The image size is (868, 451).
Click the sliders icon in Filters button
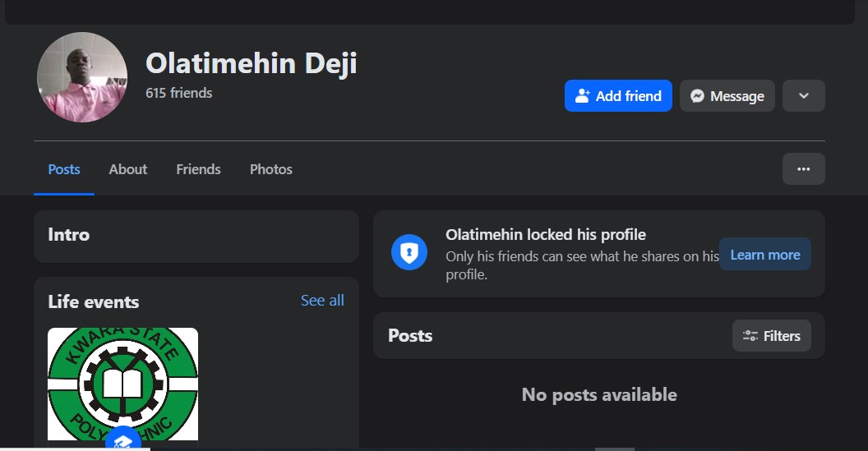tap(750, 336)
